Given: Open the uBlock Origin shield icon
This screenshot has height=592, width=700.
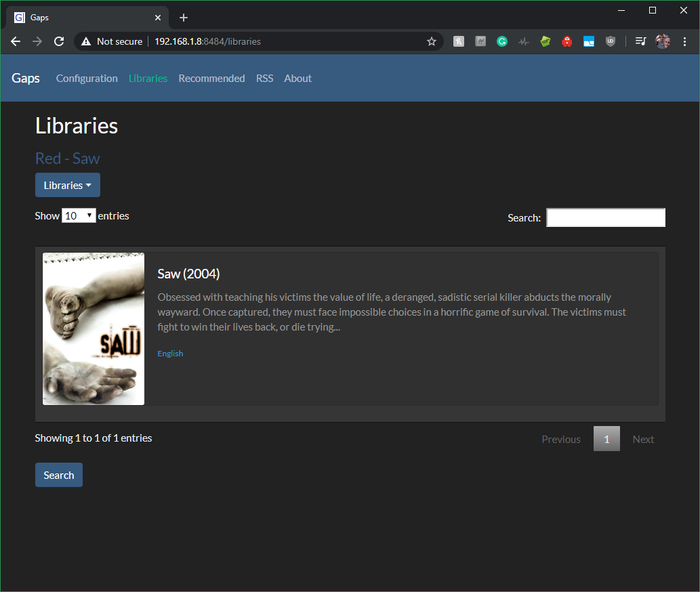Looking at the screenshot, I should pyautogui.click(x=611, y=41).
